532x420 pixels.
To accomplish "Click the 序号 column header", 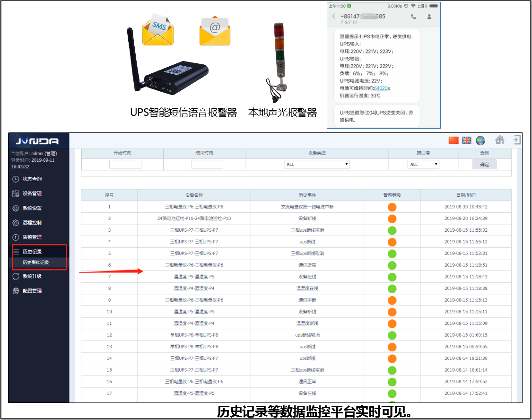I will pos(109,195).
